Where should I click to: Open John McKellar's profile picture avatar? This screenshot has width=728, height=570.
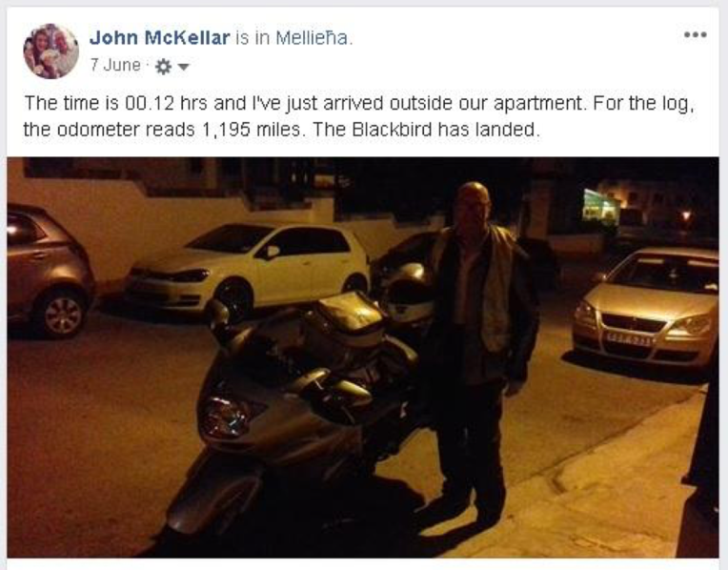coord(51,51)
